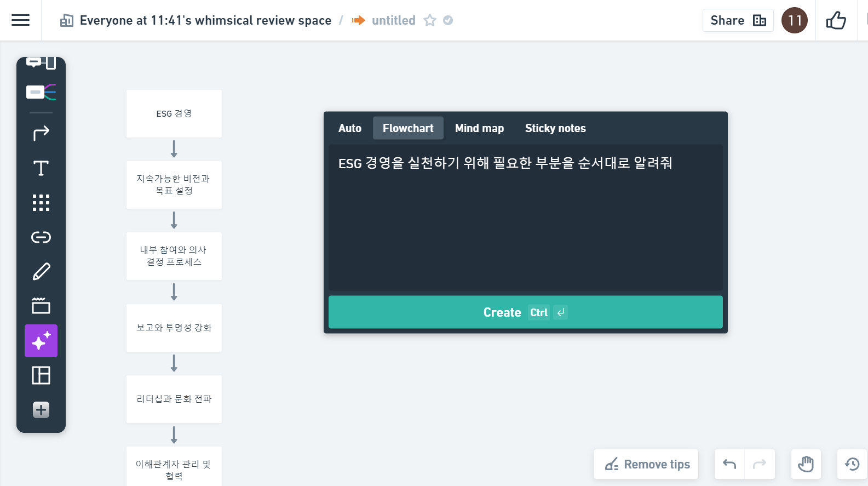The image size is (868, 486).
Task: Click the thumbs up feedback icon
Action: (x=836, y=21)
